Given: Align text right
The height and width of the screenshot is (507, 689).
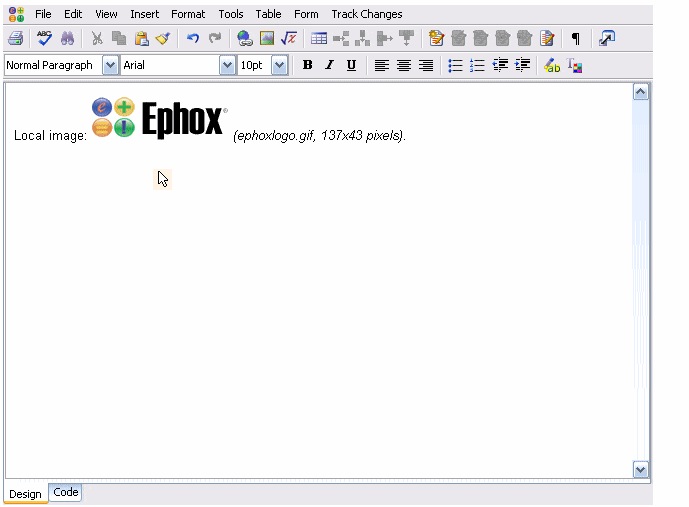Looking at the screenshot, I should pyautogui.click(x=425, y=65).
